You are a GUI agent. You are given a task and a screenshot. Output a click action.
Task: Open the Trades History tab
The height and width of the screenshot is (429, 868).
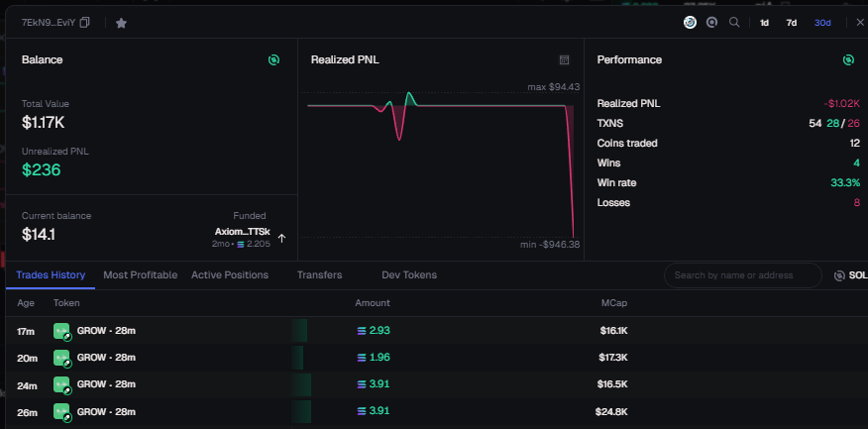click(51, 275)
